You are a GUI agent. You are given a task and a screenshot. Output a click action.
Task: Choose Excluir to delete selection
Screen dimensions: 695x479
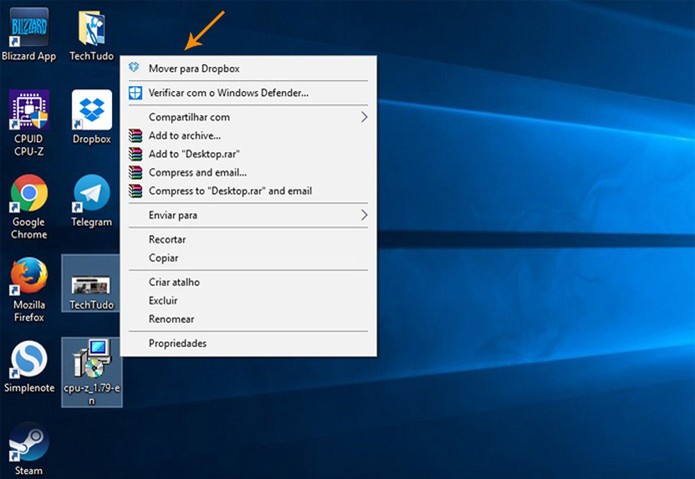(x=248, y=300)
